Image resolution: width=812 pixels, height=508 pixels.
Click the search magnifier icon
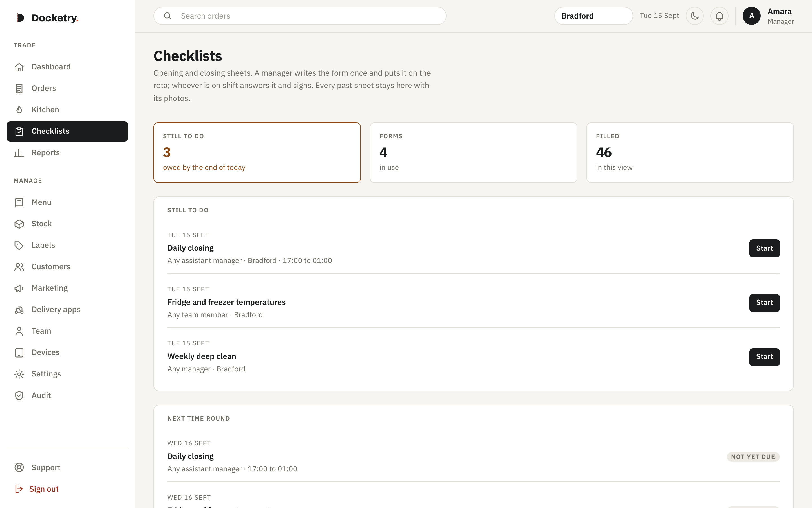click(167, 16)
